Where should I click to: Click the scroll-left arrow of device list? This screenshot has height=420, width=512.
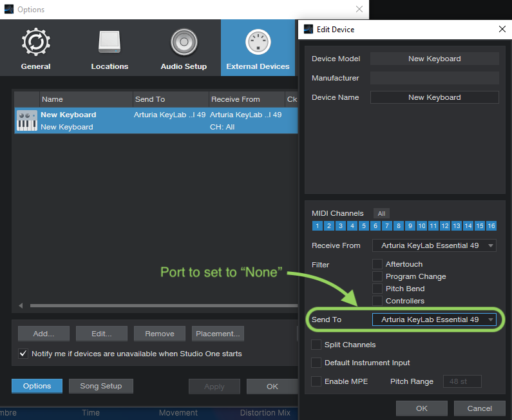(x=21, y=306)
